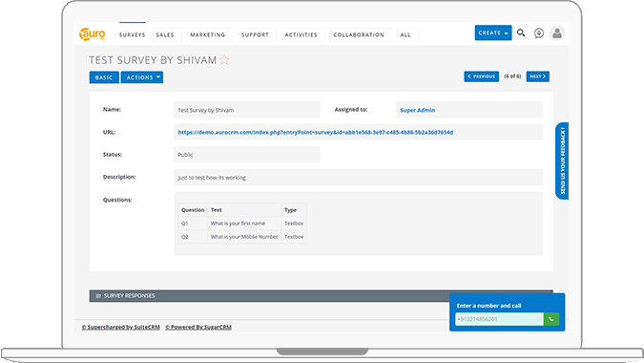The height and width of the screenshot is (363, 644).
Task: Open the notifications chat icon
Action: tap(539, 33)
